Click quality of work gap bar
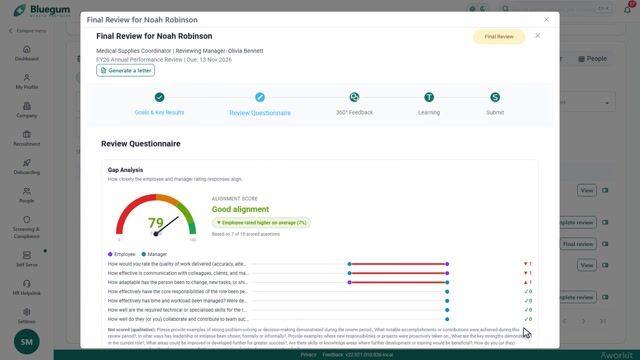640x360 pixels. coord(398,264)
